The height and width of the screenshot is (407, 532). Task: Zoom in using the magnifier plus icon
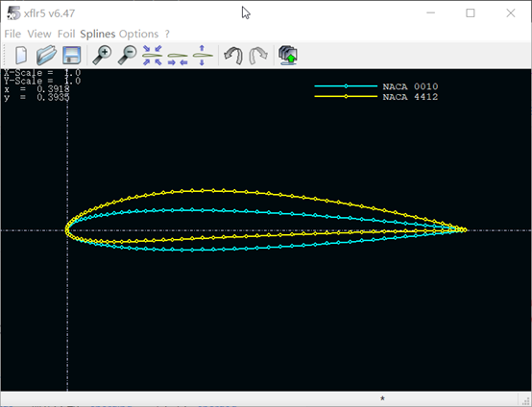[x=102, y=55]
